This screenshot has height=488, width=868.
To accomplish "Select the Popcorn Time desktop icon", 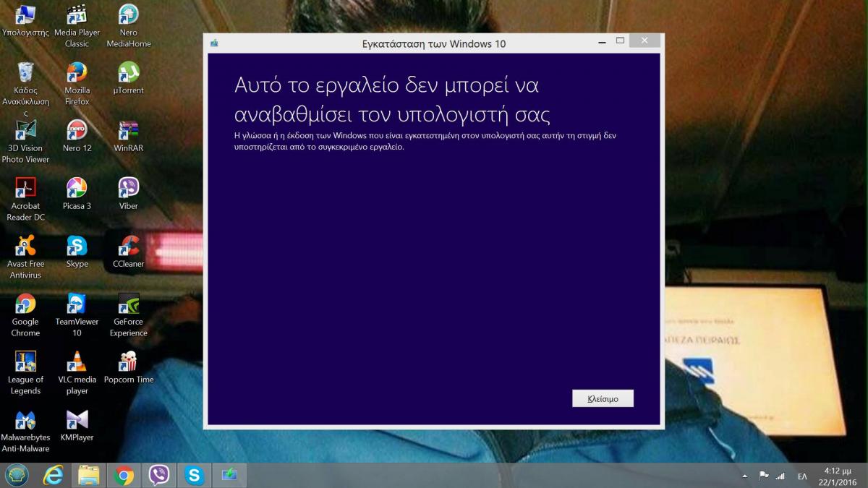I will coord(128,369).
